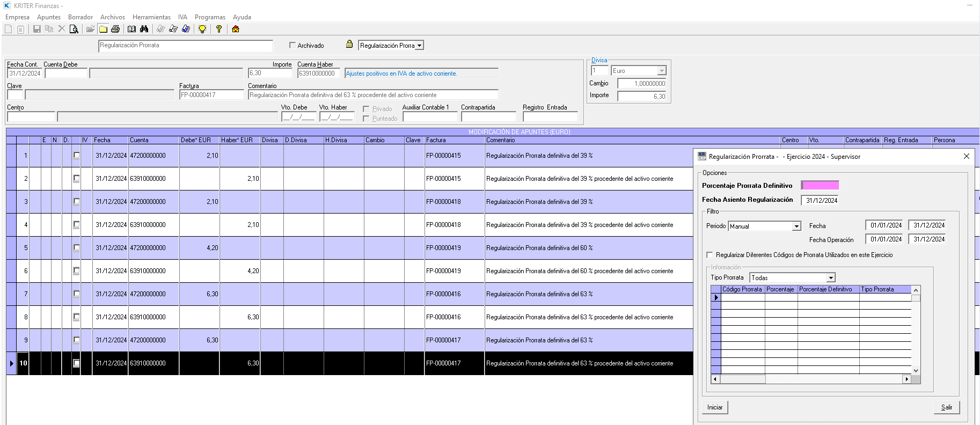Click the delete X toolbar icon
Image resolution: width=980 pixels, height=425 pixels.
click(x=62, y=29)
